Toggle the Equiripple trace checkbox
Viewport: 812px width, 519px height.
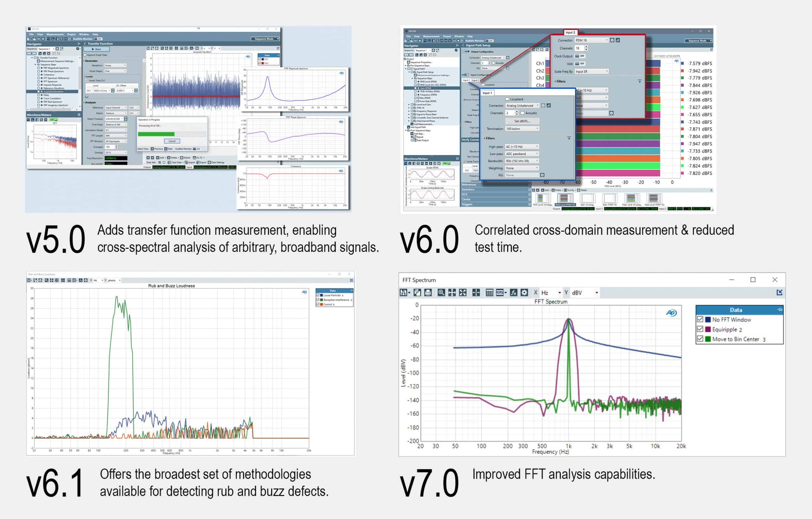tap(700, 329)
